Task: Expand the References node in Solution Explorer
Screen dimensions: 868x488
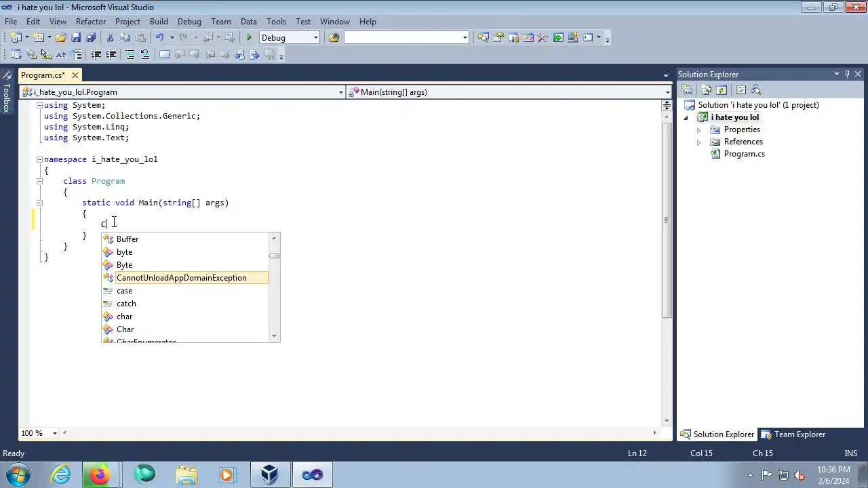Action: pos(698,142)
